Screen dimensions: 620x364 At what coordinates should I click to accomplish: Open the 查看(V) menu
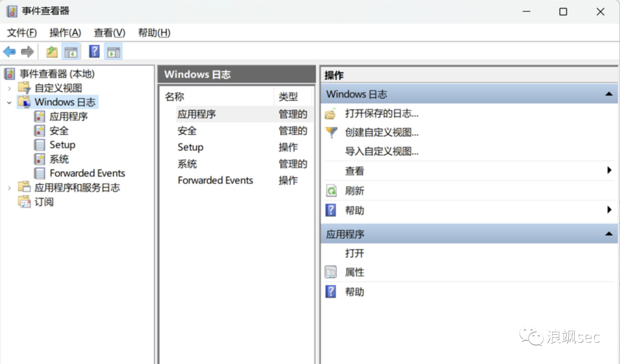[x=110, y=33]
